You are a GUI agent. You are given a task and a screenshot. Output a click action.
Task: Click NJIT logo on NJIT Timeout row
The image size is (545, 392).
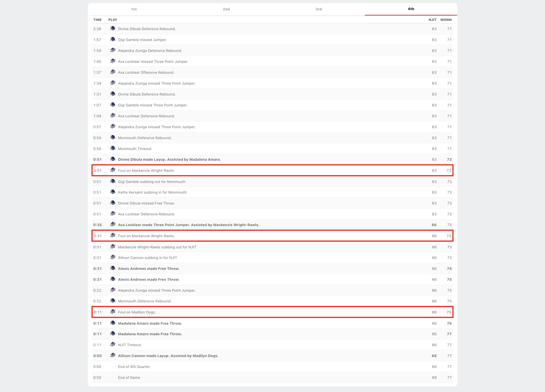113,344
